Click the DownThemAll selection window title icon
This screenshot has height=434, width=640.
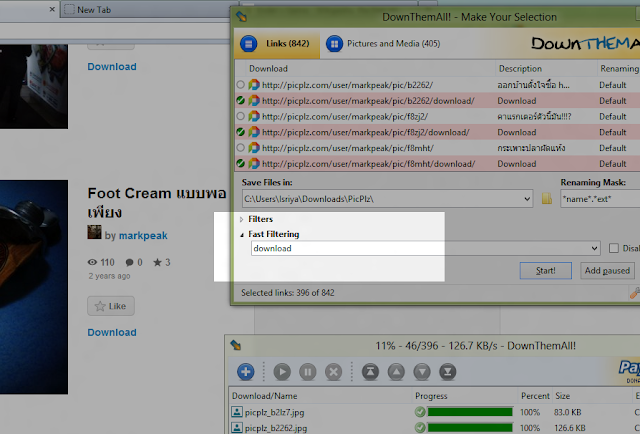point(241,17)
